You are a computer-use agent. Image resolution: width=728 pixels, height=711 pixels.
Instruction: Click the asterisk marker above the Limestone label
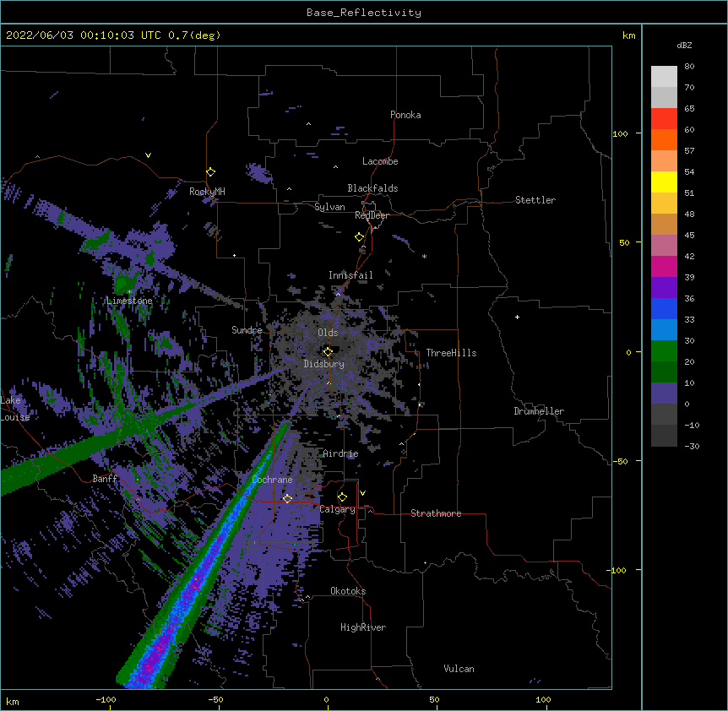click(x=129, y=292)
